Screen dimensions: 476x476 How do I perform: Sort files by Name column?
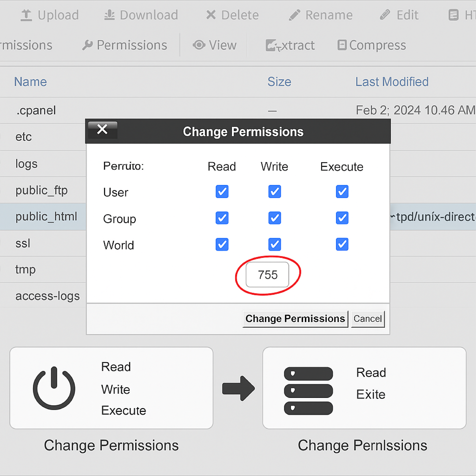[30, 82]
